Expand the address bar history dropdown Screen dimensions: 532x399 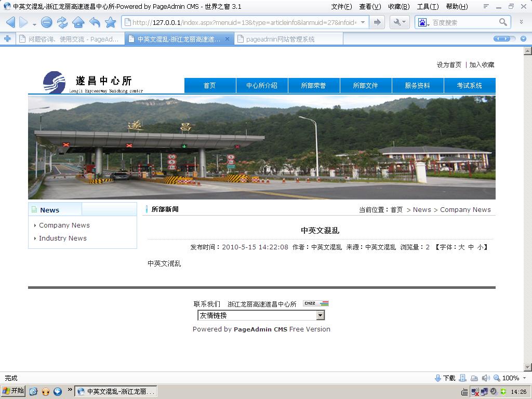[363, 22]
